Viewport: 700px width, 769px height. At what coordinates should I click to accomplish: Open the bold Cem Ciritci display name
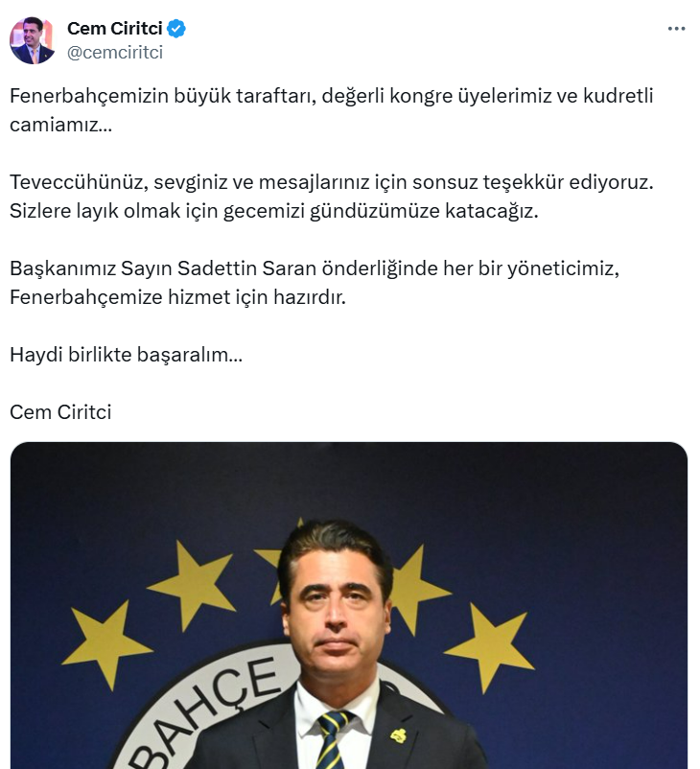tap(115, 29)
